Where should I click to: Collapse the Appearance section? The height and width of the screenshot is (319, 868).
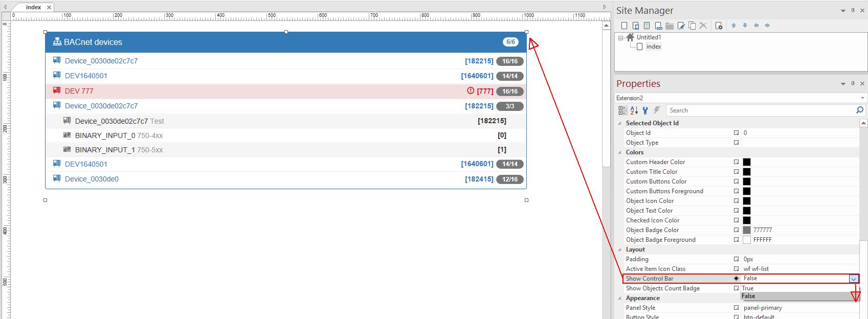tap(620, 298)
